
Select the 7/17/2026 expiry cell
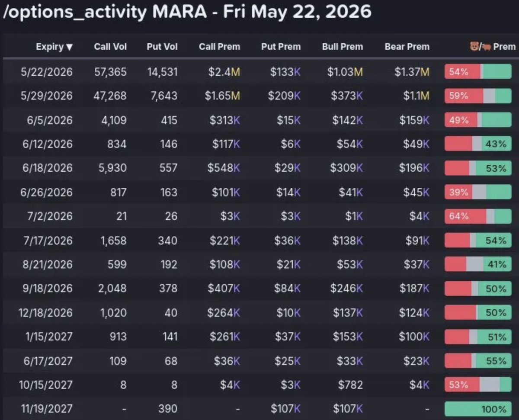point(48,240)
